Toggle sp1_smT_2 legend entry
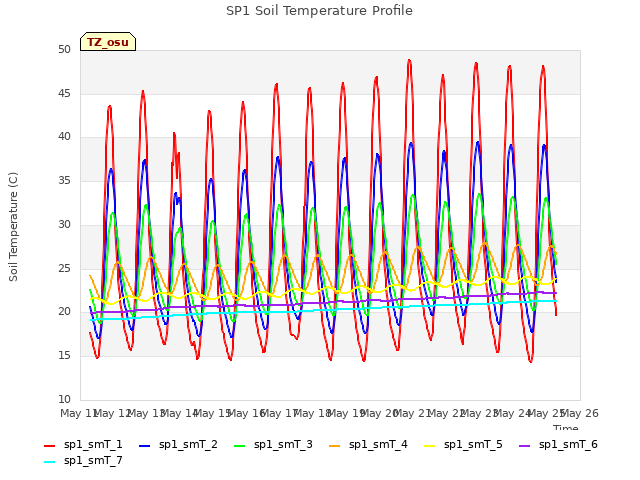 click(x=178, y=444)
